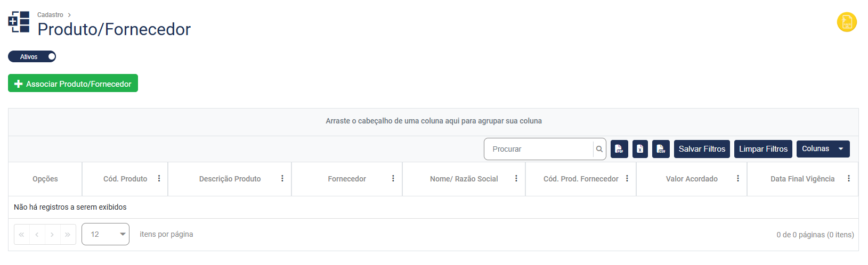The image size is (868, 265).
Task: Sort by Fornecedor column header
Action: click(347, 179)
